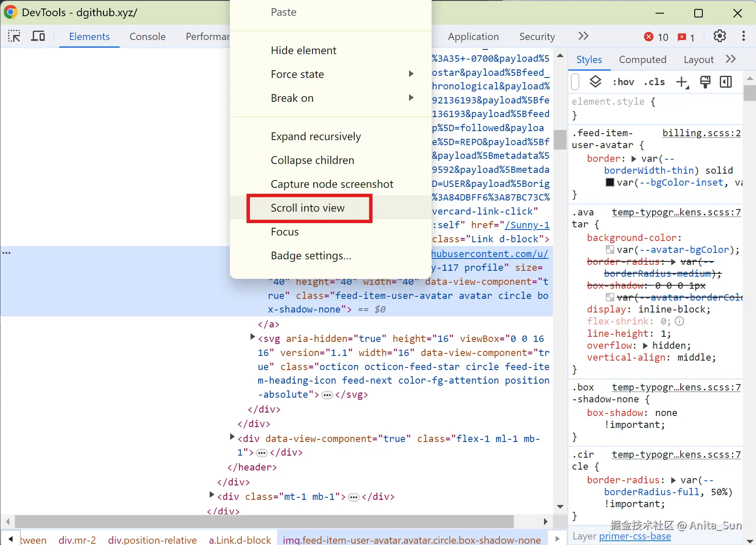756x545 pixels.
Task: Open source link for the .avatar rule
Action: coord(676,212)
